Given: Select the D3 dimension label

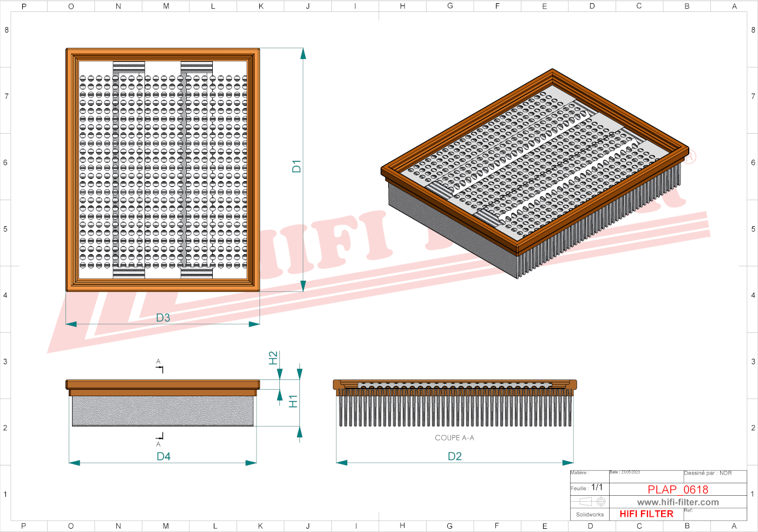Looking at the screenshot, I should pos(163,318).
